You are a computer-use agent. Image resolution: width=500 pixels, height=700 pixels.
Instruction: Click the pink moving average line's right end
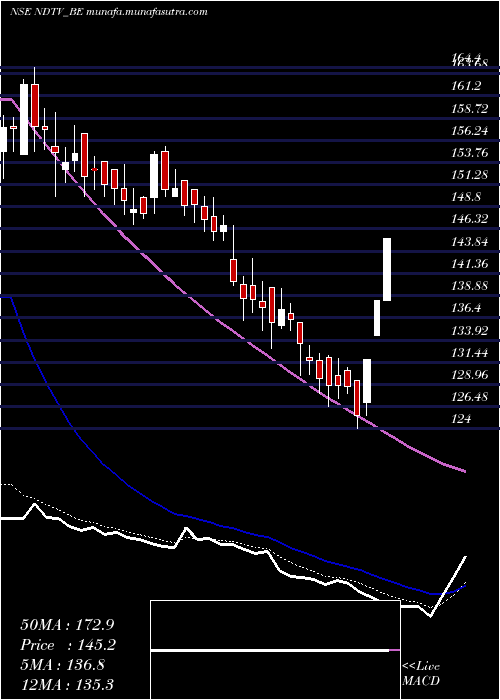465,471
